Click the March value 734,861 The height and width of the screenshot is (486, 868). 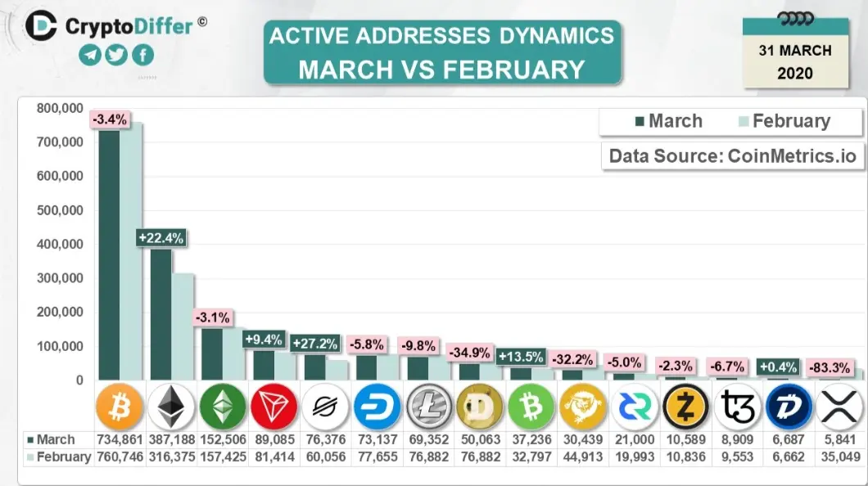click(120, 440)
